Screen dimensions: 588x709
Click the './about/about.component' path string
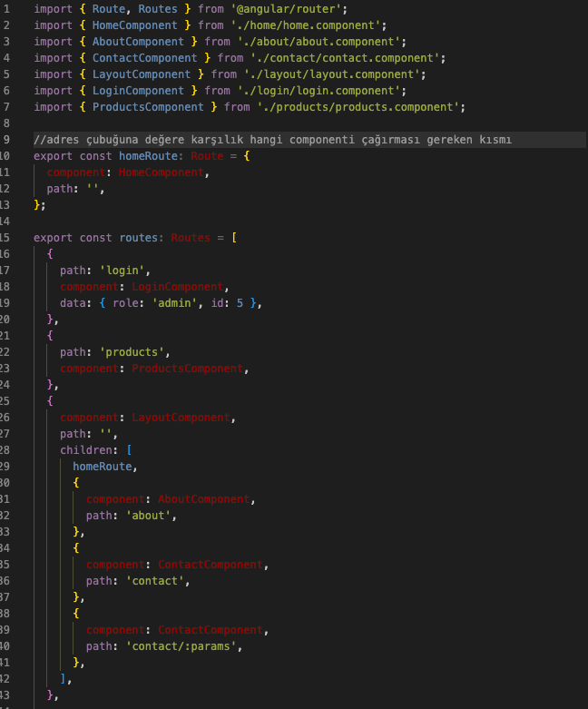[318, 42]
